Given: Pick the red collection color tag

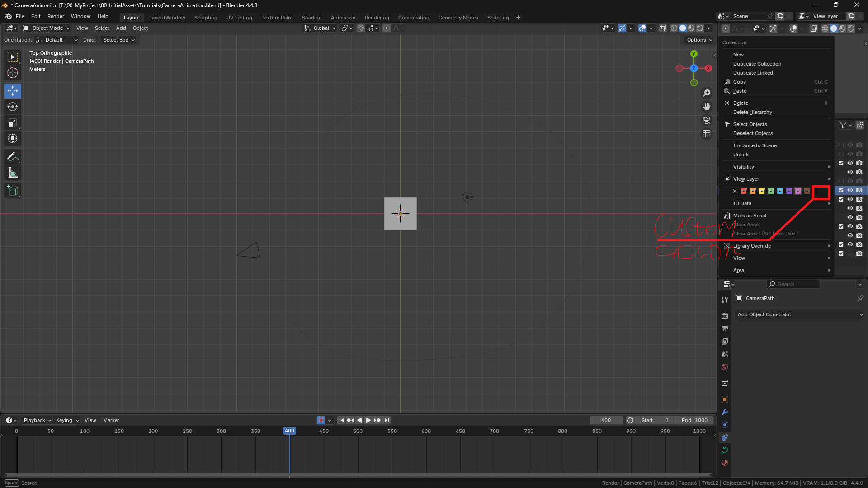Looking at the screenshot, I should pyautogui.click(x=744, y=191).
